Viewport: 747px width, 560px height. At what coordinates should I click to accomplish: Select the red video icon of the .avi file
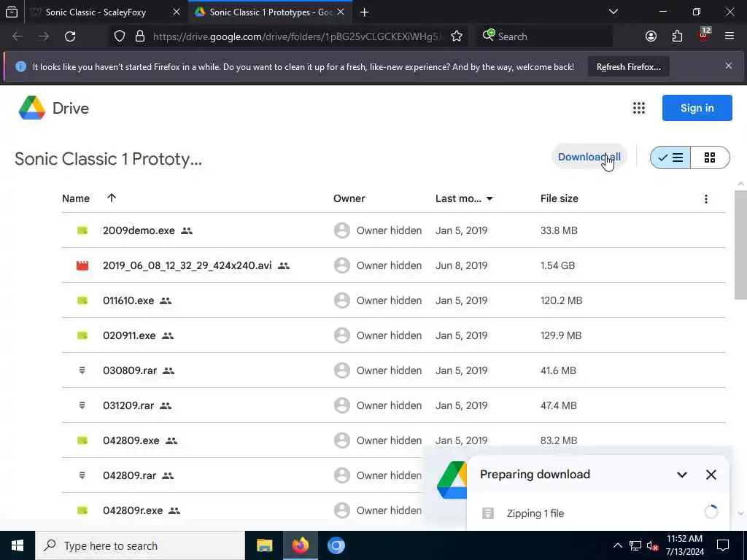click(82, 265)
